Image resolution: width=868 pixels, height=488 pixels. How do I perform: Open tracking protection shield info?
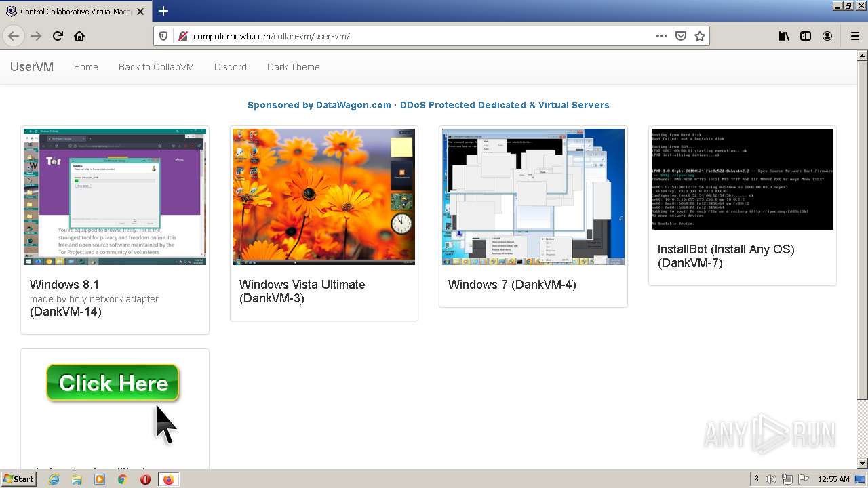[x=163, y=36]
